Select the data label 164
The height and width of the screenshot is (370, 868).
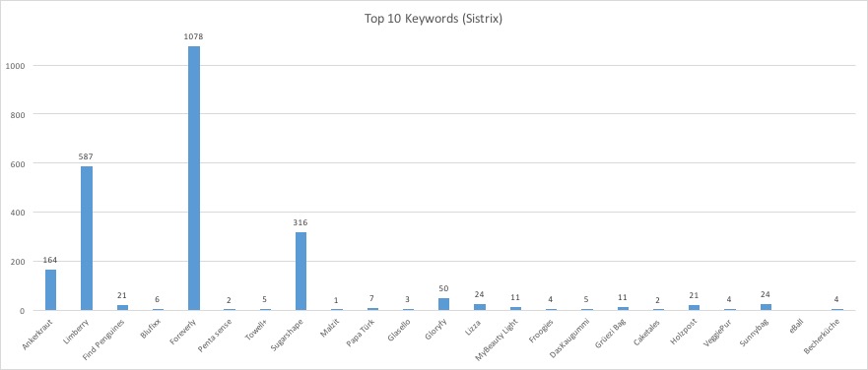pos(50,261)
